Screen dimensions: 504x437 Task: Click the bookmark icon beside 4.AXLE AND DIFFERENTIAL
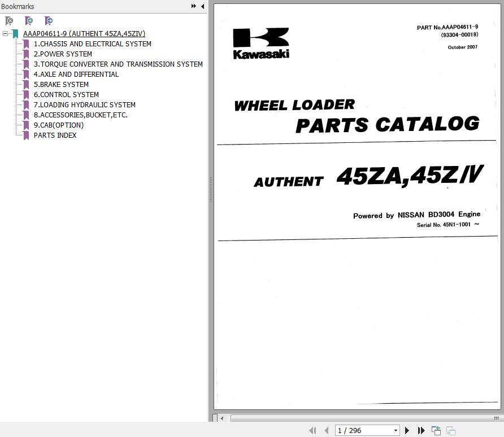point(27,75)
